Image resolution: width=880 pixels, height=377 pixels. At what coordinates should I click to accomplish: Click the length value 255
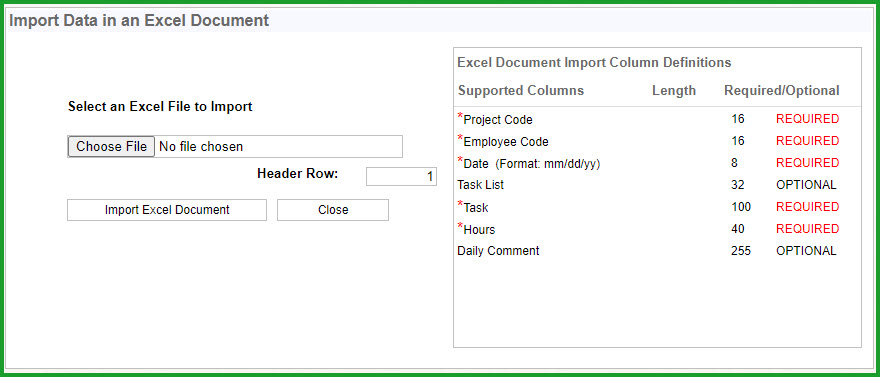pyautogui.click(x=741, y=251)
